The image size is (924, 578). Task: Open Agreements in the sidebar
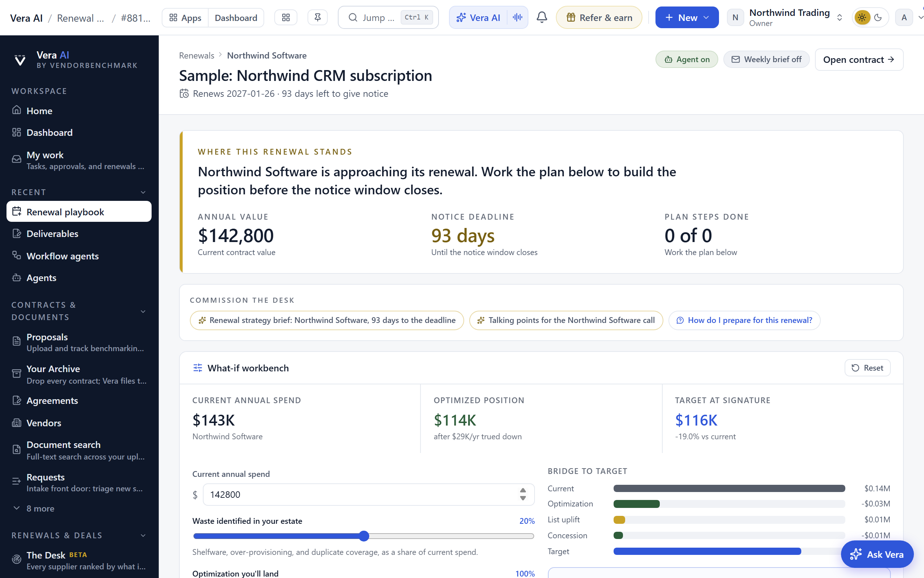pos(79,401)
